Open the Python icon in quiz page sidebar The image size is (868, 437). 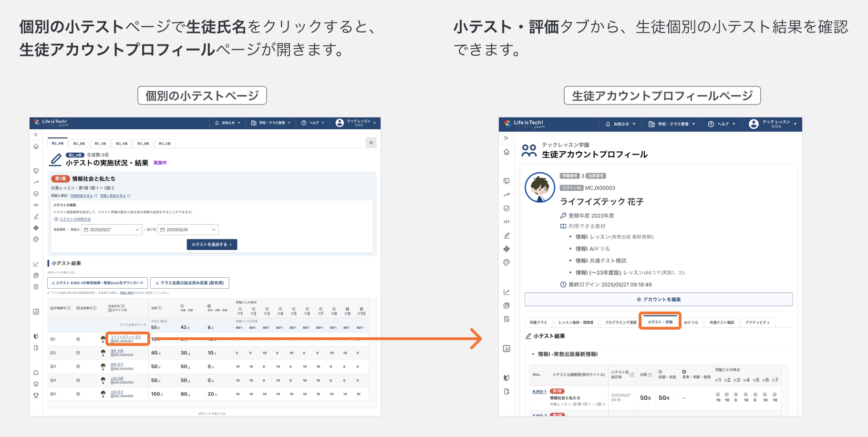click(36, 228)
